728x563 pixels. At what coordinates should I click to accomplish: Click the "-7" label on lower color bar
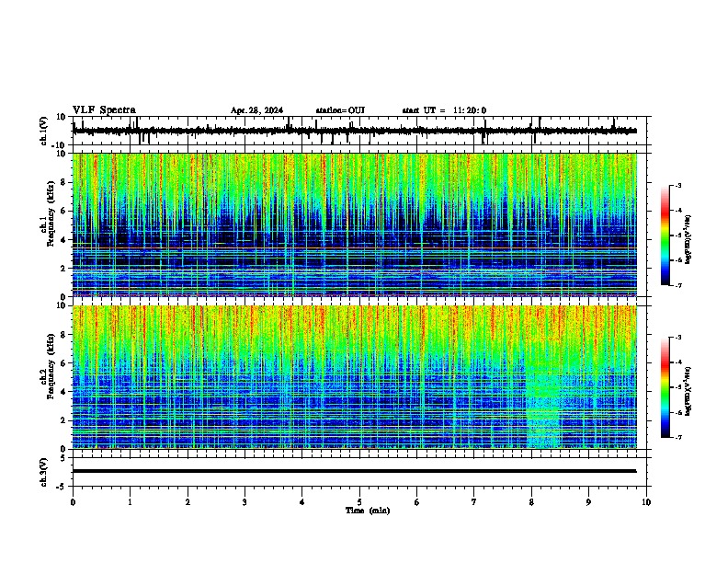(678, 437)
